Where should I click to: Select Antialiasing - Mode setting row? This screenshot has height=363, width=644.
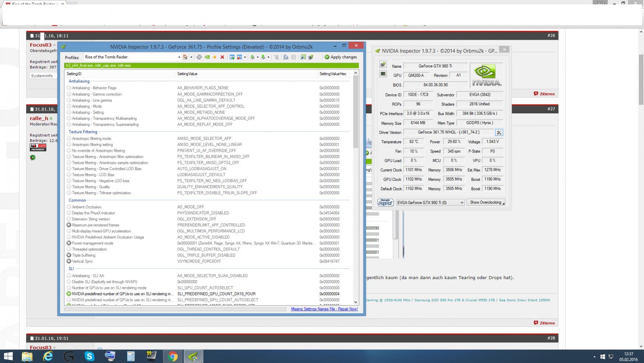pos(208,106)
